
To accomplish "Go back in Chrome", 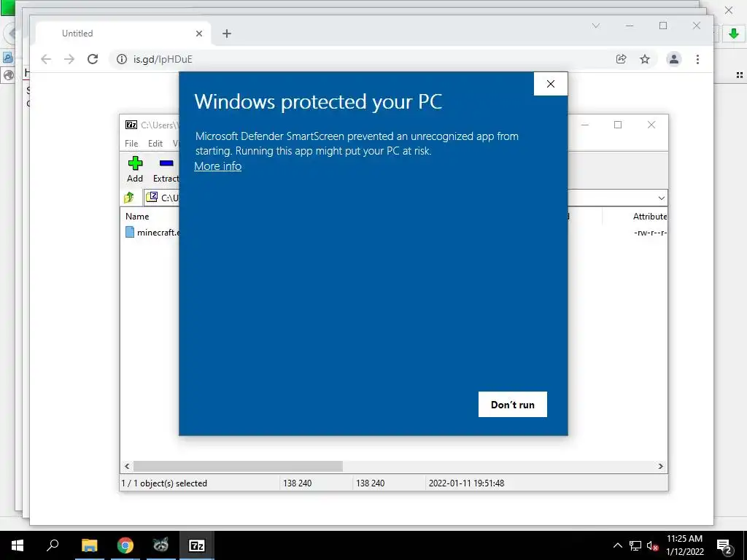I will click(46, 59).
